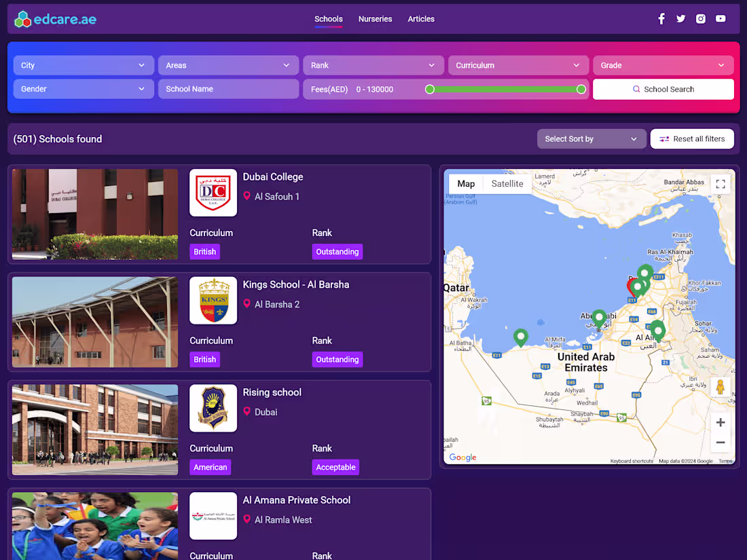Open the Al Amana students photo
Viewport: 747px width, 560px height.
[x=95, y=525]
